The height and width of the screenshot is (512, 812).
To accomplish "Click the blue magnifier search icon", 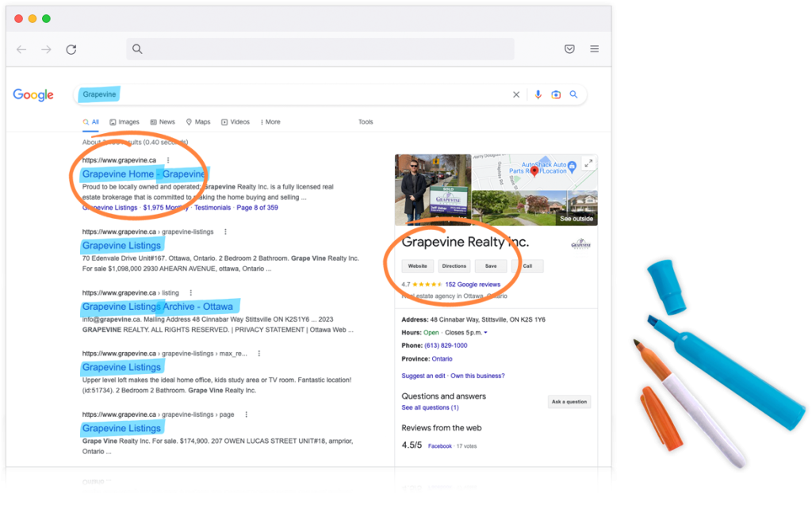I will [573, 94].
